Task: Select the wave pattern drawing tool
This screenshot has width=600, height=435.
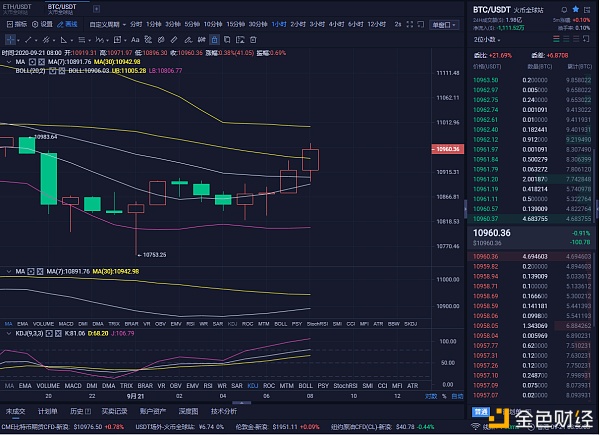Action: (x=99, y=39)
